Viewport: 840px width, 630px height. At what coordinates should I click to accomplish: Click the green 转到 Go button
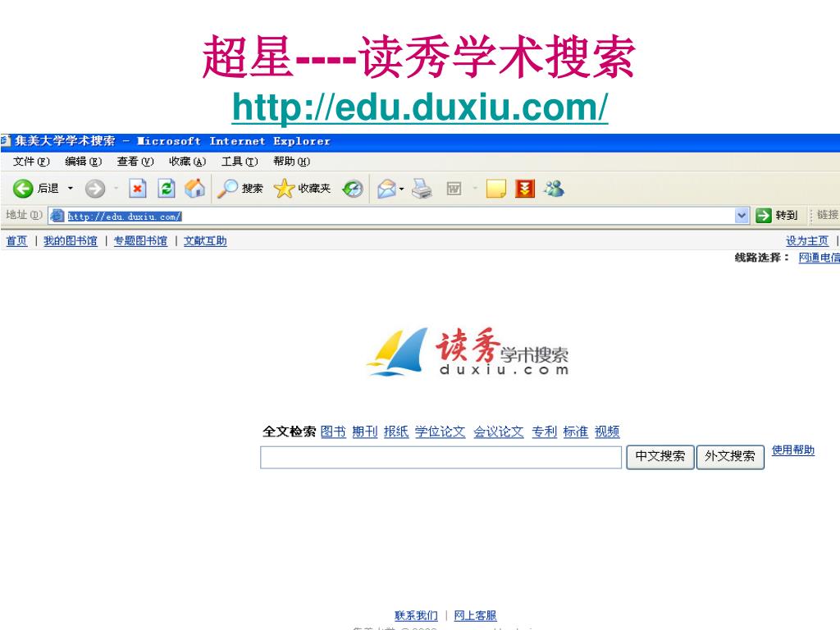[x=777, y=216]
